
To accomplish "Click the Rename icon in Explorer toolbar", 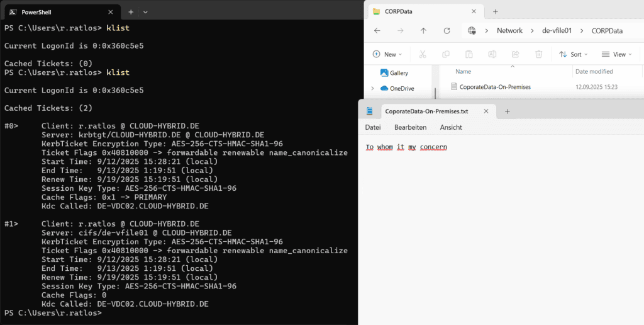I will point(492,54).
